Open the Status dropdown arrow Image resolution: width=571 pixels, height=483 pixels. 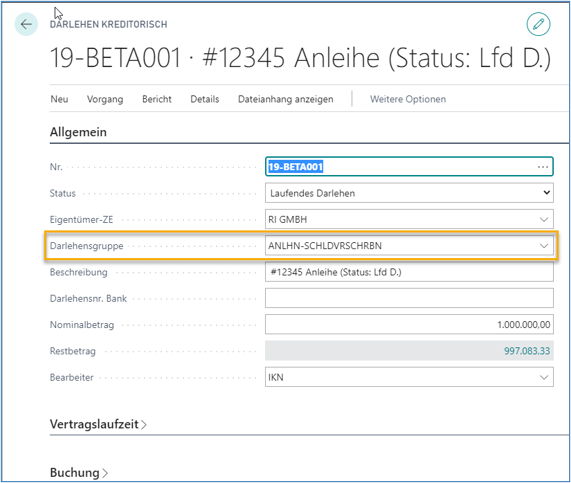coord(546,193)
